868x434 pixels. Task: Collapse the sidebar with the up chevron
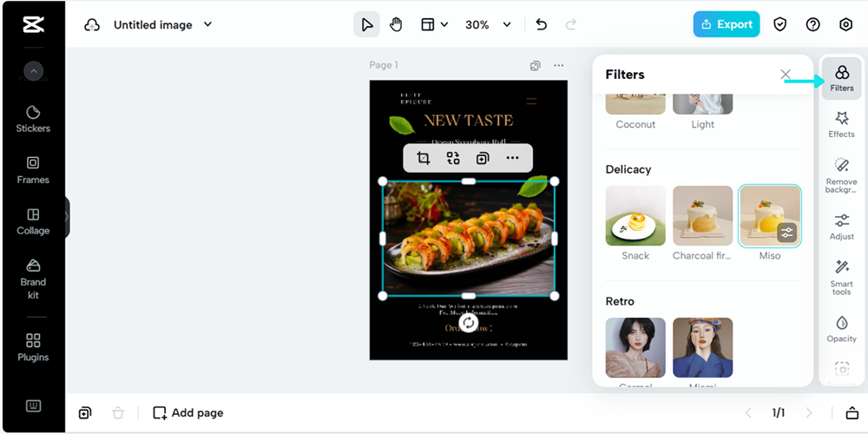point(33,71)
